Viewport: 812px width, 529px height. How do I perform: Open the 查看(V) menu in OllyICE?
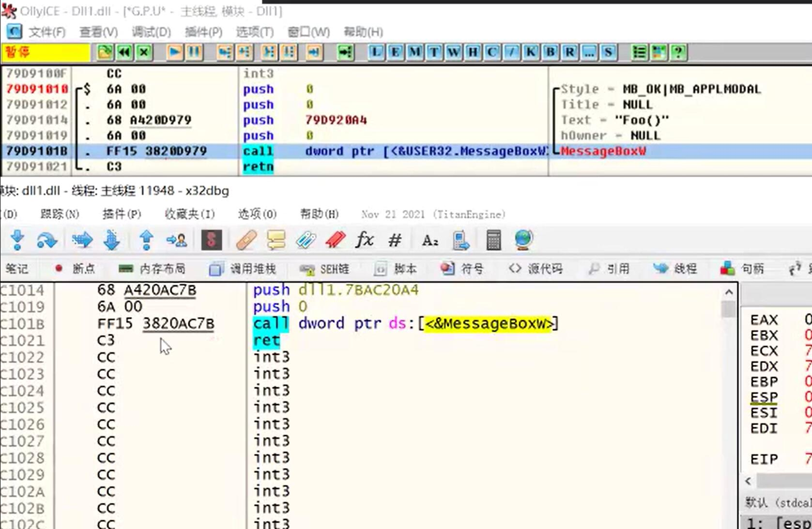point(99,32)
